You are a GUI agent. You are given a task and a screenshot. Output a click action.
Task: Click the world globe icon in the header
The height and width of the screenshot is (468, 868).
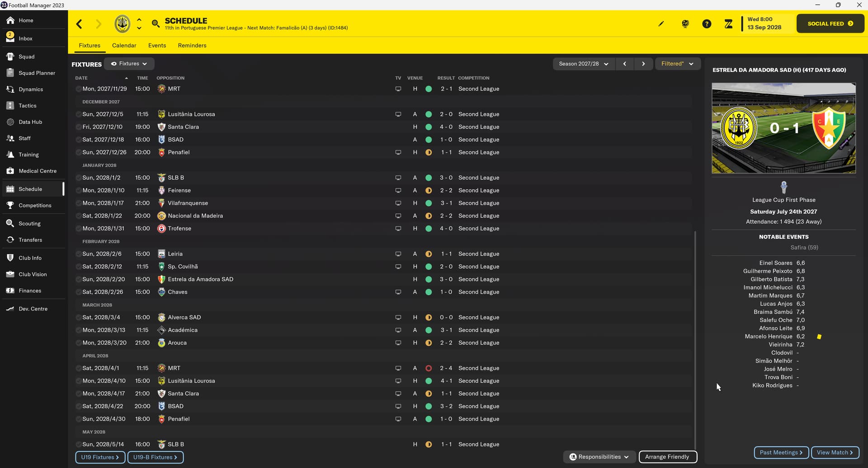pos(685,24)
